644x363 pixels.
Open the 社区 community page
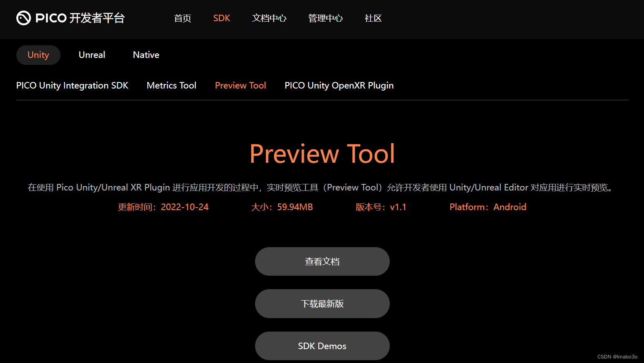[373, 18]
